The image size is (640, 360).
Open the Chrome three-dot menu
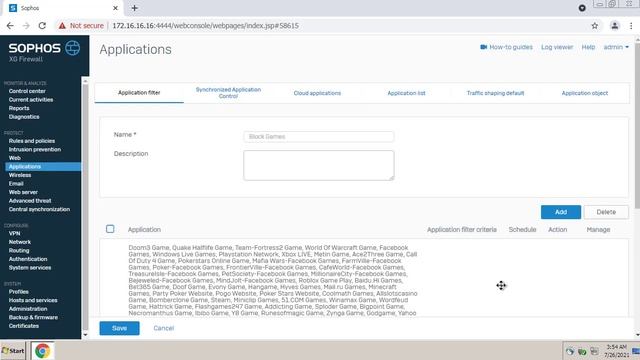(631, 26)
